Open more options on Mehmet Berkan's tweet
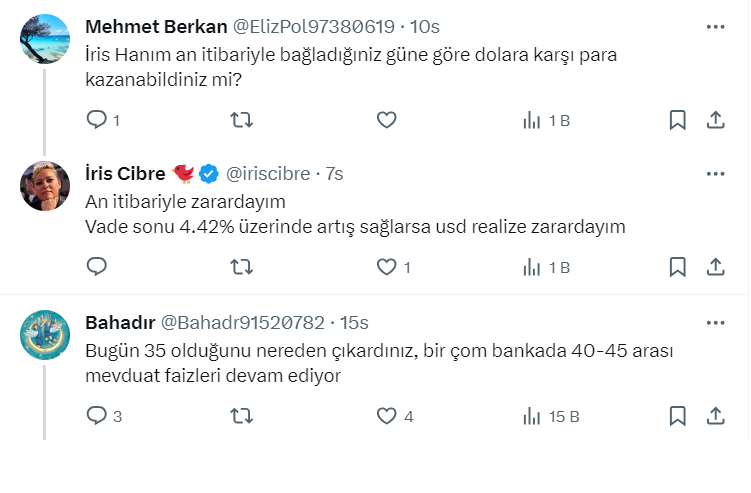751x493 pixels. coord(715,27)
